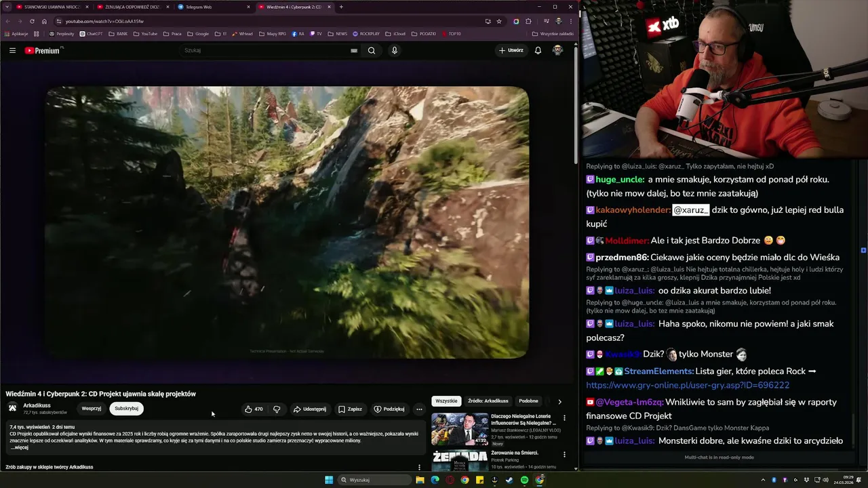Open the Perplexity bookmark
The height and width of the screenshot is (488, 868).
61,33
